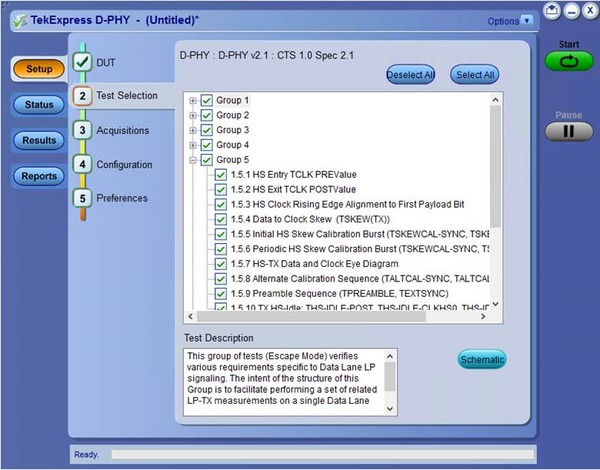Click test list scroll down arrow
The height and width of the screenshot is (470, 600).
click(496, 305)
